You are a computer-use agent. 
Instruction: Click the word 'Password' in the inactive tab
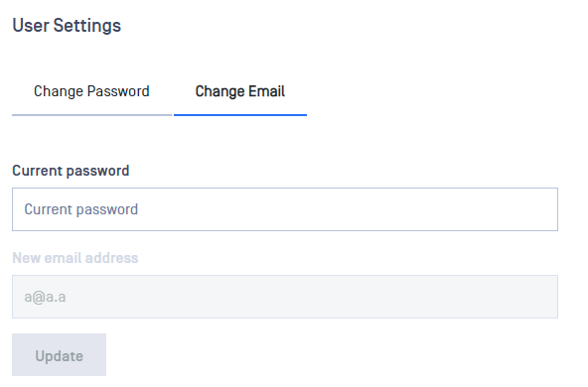click(118, 91)
